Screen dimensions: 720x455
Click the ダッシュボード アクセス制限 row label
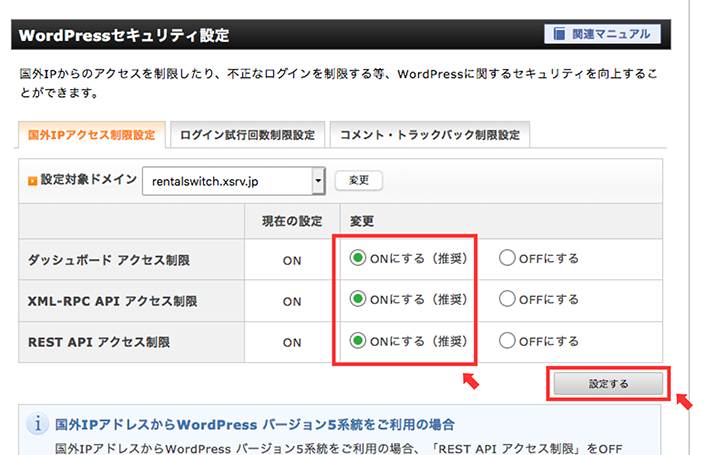[109, 260]
